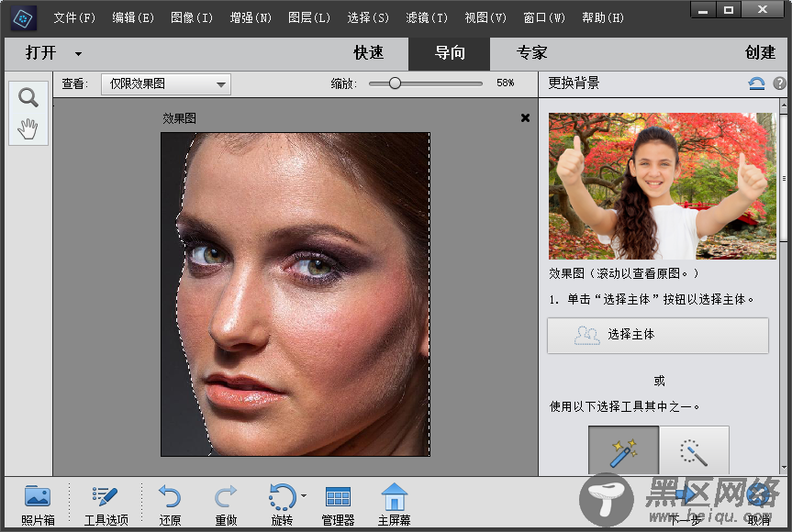Switch to the 快速 tab

[368, 53]
